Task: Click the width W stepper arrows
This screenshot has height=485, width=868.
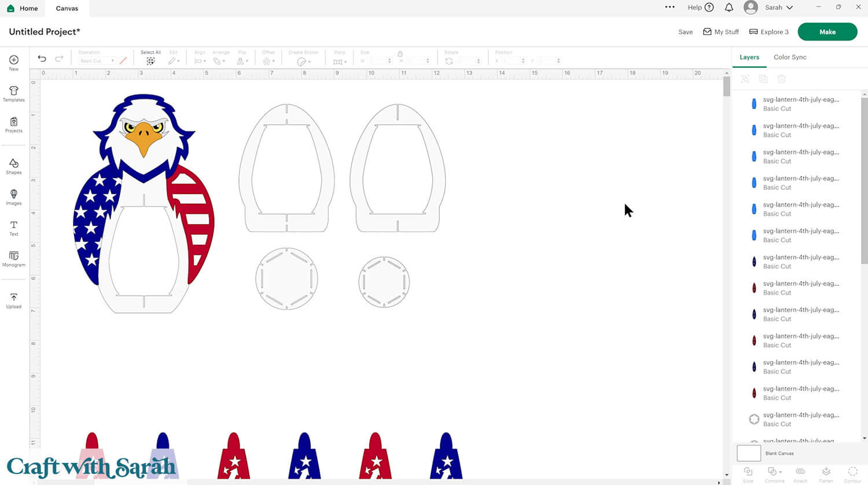Action: [389, 61]
